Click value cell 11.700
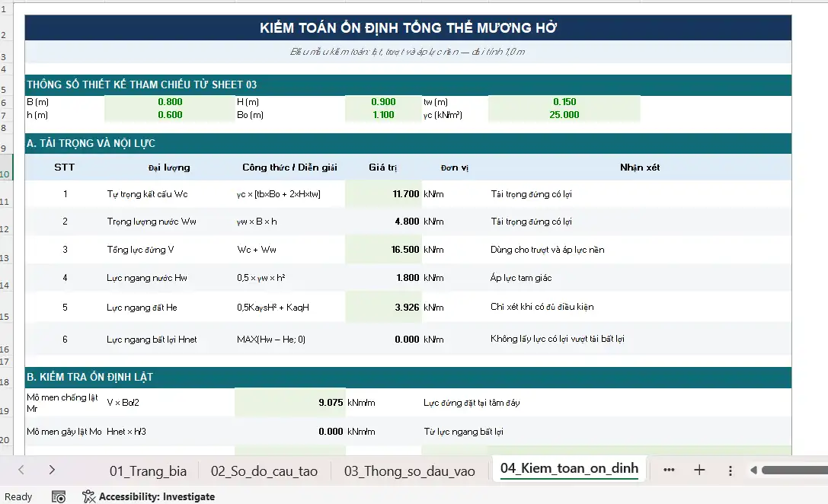Screen dimensions: 828x504 pyautogui.click(x=383, y=194)
